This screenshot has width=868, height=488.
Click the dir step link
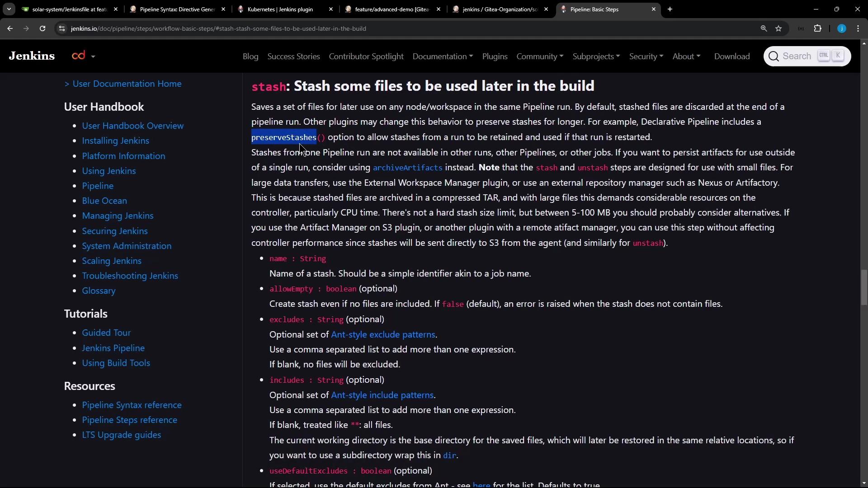pos(449,455)
